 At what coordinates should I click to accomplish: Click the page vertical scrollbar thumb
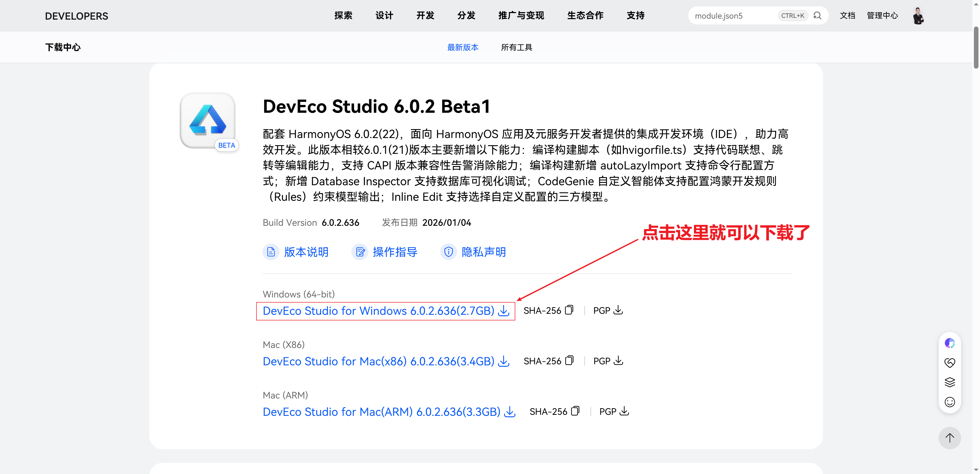tap(976, 47)
